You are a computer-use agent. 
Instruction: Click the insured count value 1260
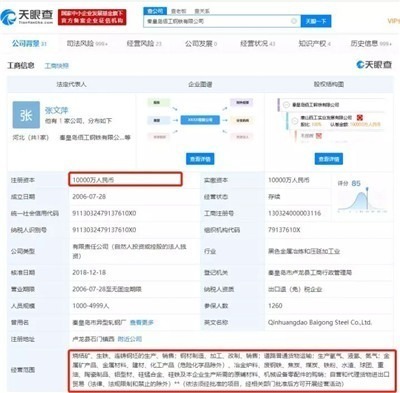point(275,306)
